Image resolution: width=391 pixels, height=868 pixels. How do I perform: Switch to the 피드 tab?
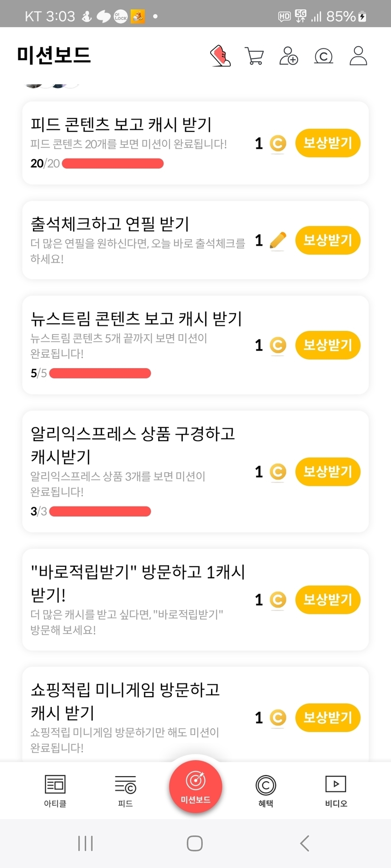click(x=125, y=791)
